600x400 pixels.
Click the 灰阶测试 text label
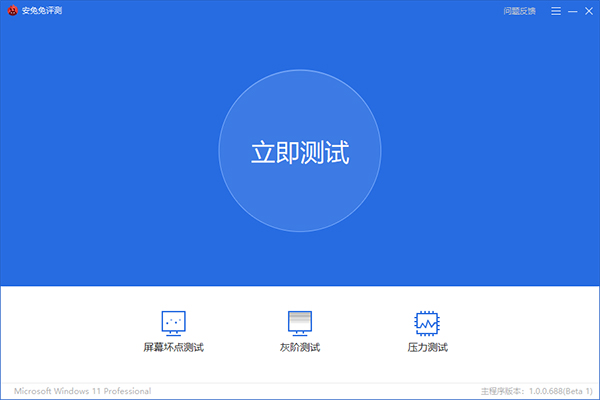[x=300, y=348]
